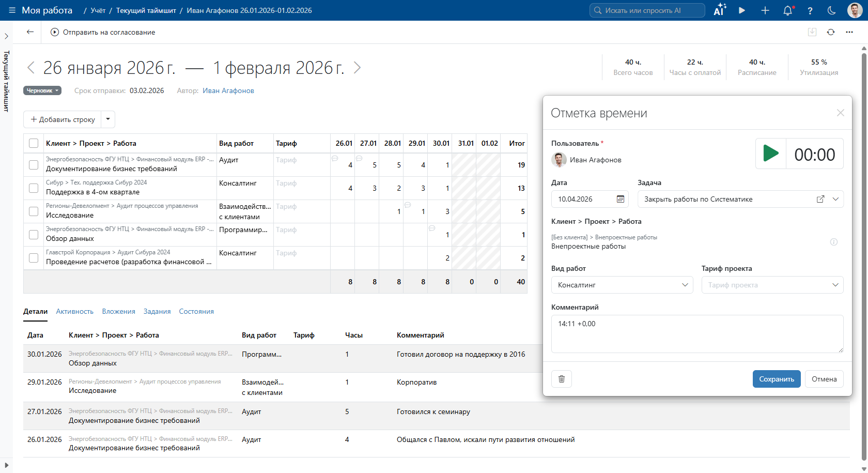Screen dimensions: 868x473
Task: Refresh the timesheet via sync icon
Action: point(831,32)
